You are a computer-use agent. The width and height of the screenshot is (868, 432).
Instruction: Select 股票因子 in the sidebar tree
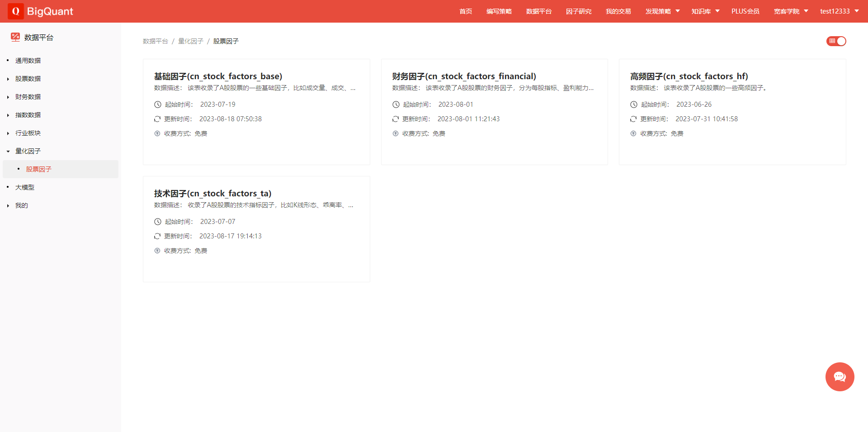38,169
